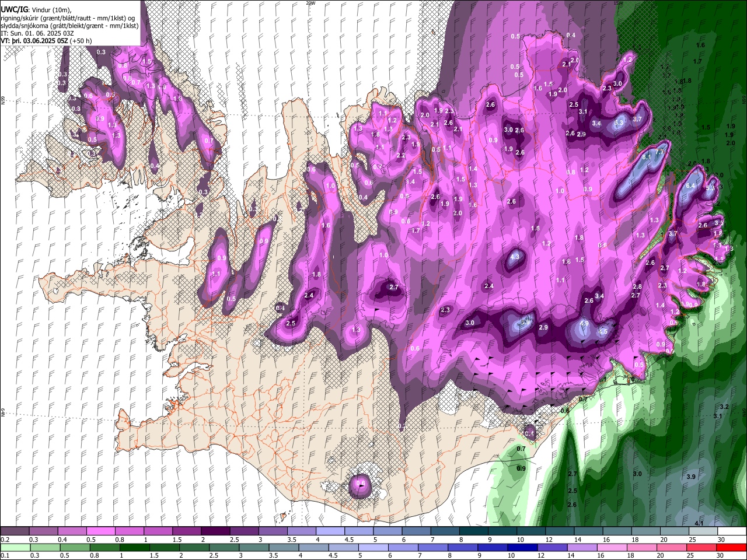Click bottom-row navy swatch between 10 and 12
747x560 pixels.
coord(522,547)
